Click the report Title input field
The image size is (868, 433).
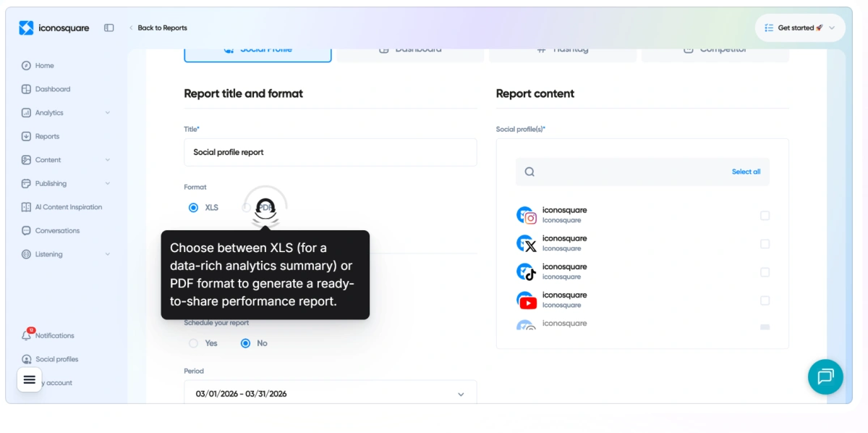331,152
